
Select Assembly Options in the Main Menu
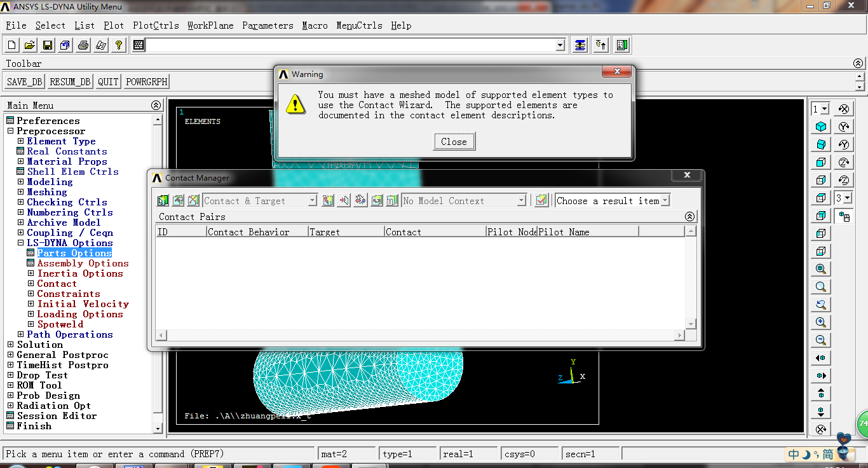click(83, 263)
